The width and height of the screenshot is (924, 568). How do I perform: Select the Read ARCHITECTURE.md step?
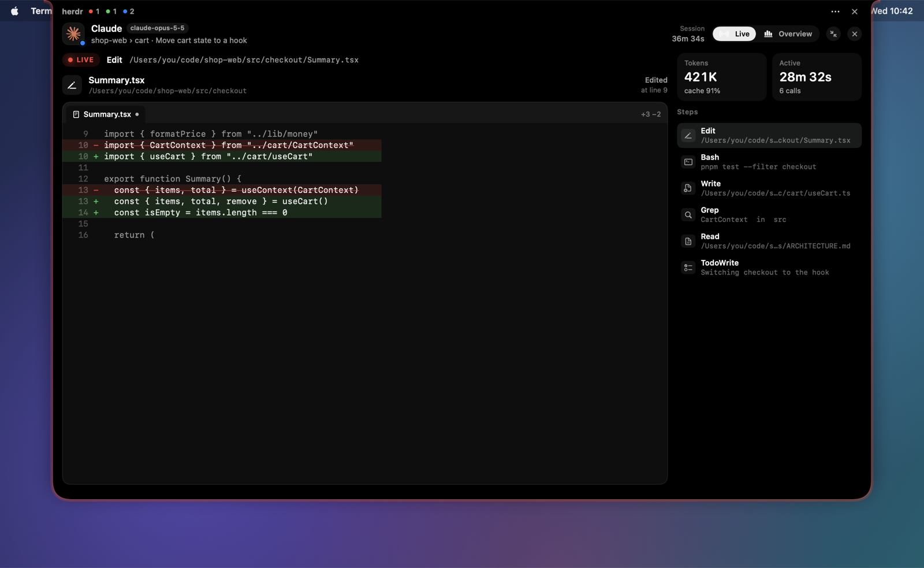click(x=769, y=241)
